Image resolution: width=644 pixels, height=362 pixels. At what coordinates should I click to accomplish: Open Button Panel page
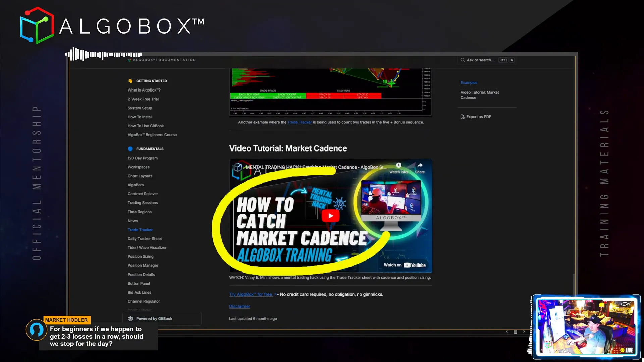pyautogui.click(x=139, y=284)
